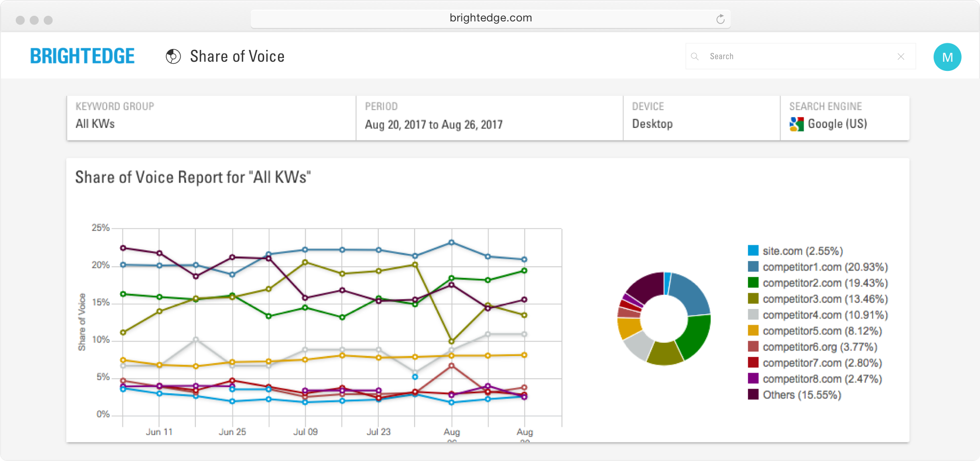Click the BrightEdge logo
The height and width of the screenshot is (461, 980).
click(x=82, y=56)
